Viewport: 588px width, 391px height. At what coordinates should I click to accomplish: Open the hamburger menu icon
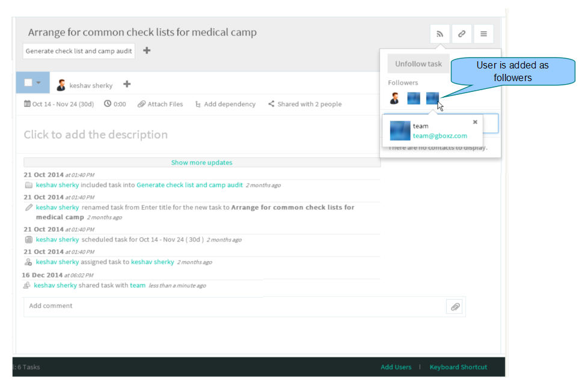pos(484,34)
